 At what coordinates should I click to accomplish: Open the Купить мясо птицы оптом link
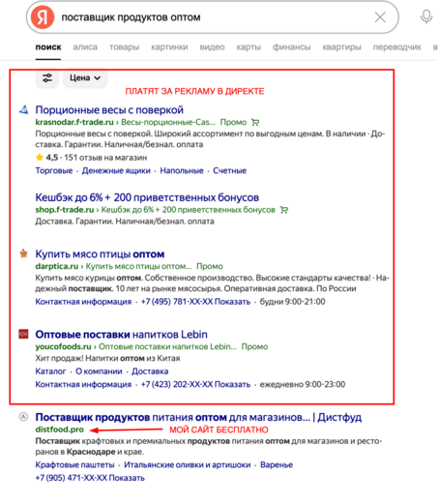pos(100,254)
